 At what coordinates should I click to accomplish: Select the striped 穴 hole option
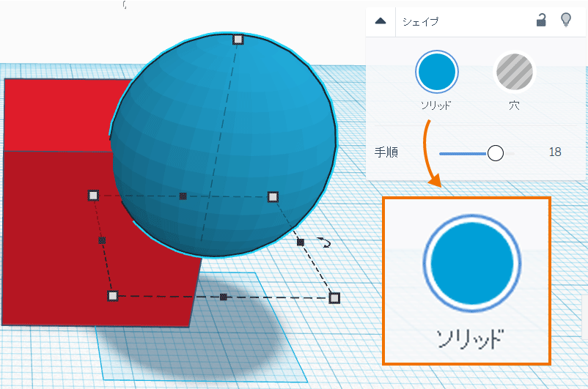click(x=515, y=72)
